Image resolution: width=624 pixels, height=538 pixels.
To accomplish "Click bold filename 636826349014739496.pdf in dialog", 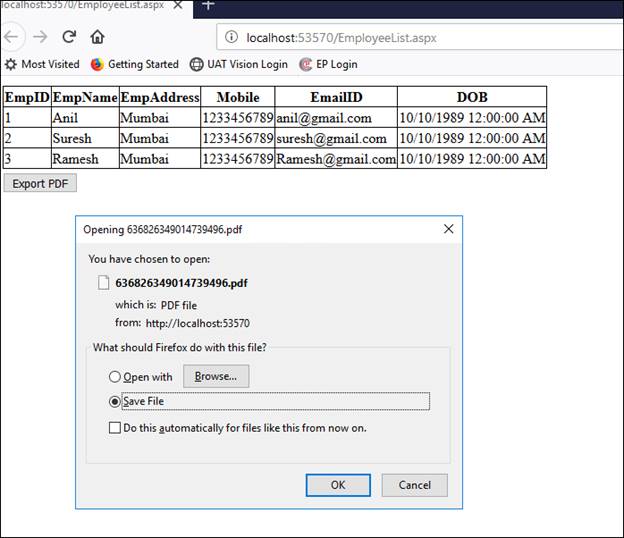I will click(181, 283).
